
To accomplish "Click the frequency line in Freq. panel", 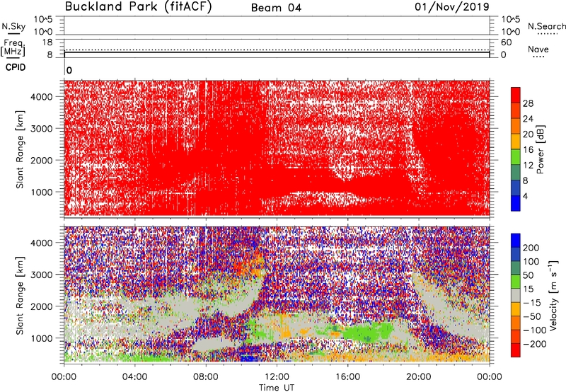I will (277, 52).
